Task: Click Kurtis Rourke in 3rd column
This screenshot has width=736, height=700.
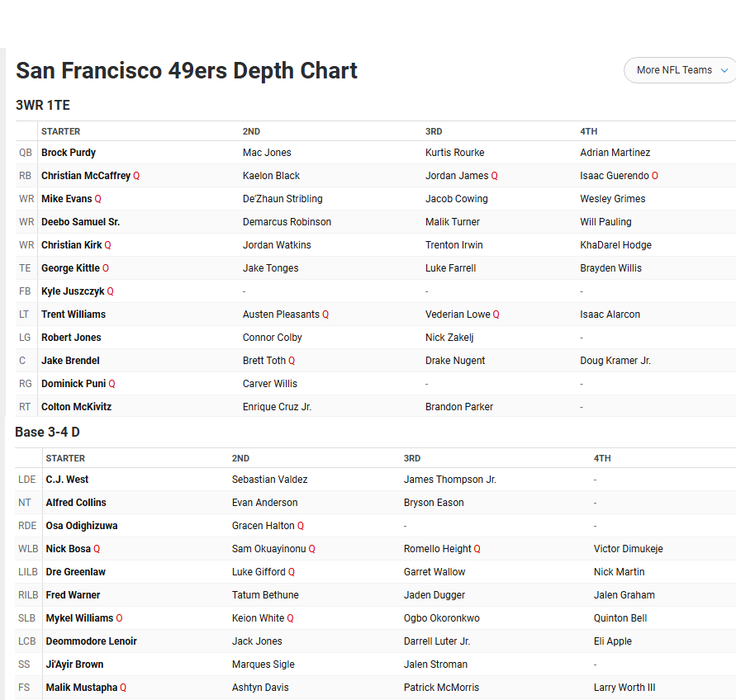Action: [455, 153]
